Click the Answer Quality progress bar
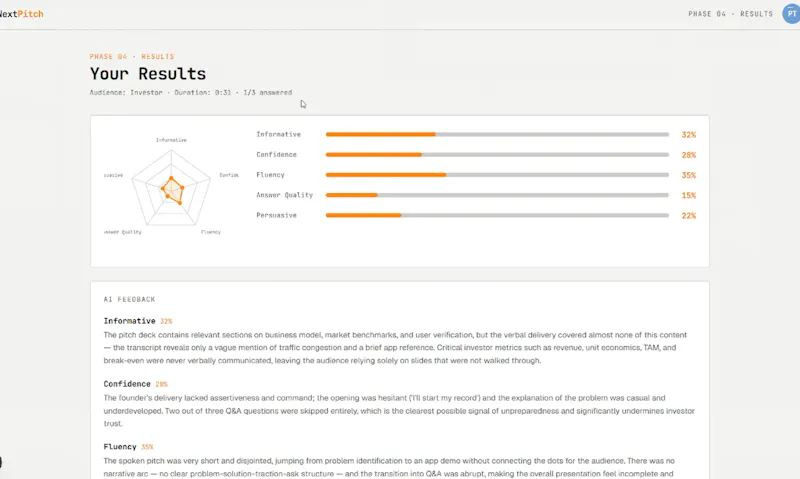Viewport: 800px width, 479px height. tap(497, 195)
